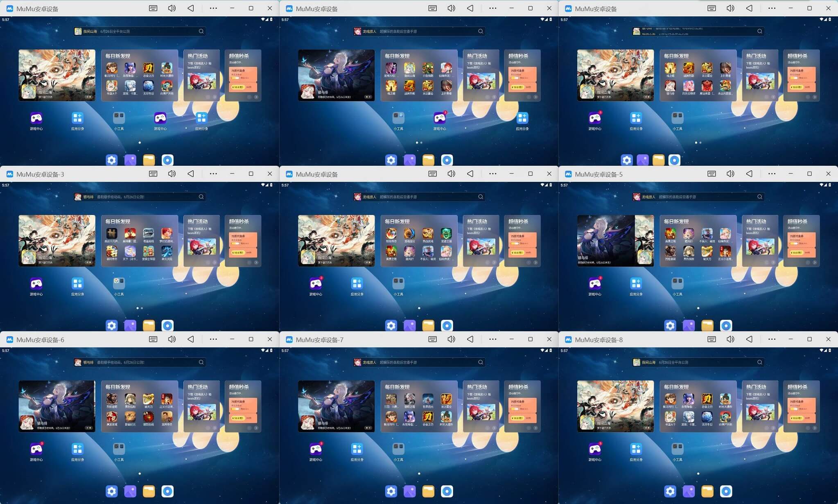Open Settings gear in MuMu安卓设备-7 dock
The width and height of the screenshot is (838, 504).
(391, 491)
